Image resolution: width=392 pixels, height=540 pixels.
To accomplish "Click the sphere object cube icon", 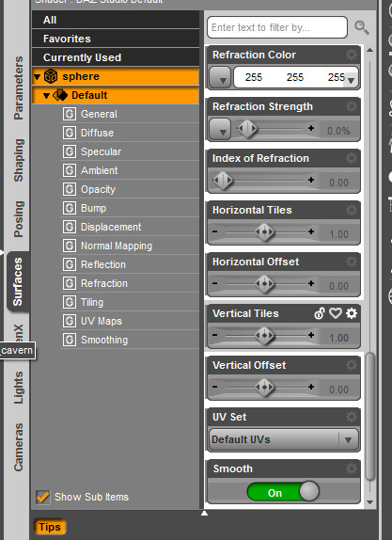I will [51, 76].
